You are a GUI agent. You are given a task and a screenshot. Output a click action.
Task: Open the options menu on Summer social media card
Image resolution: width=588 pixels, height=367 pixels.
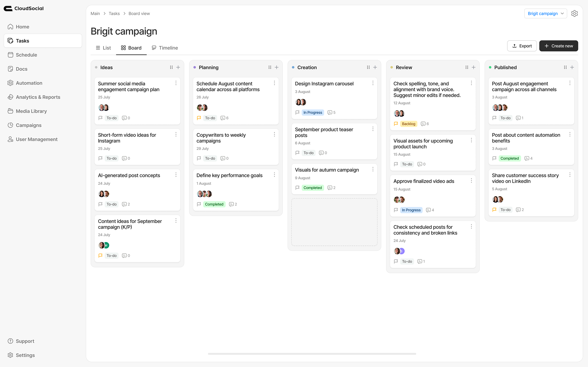(176, 83)
